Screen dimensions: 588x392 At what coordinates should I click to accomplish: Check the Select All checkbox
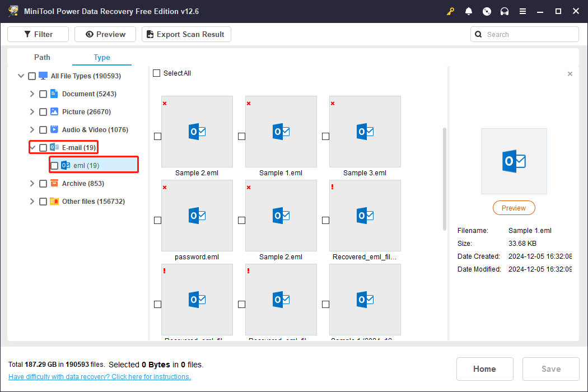pos(156,73)
